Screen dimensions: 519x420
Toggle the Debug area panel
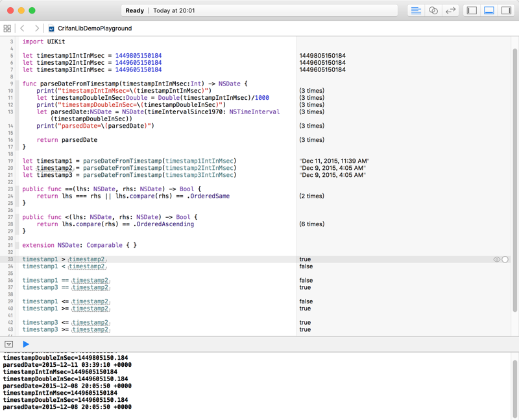tap(489, 10)
